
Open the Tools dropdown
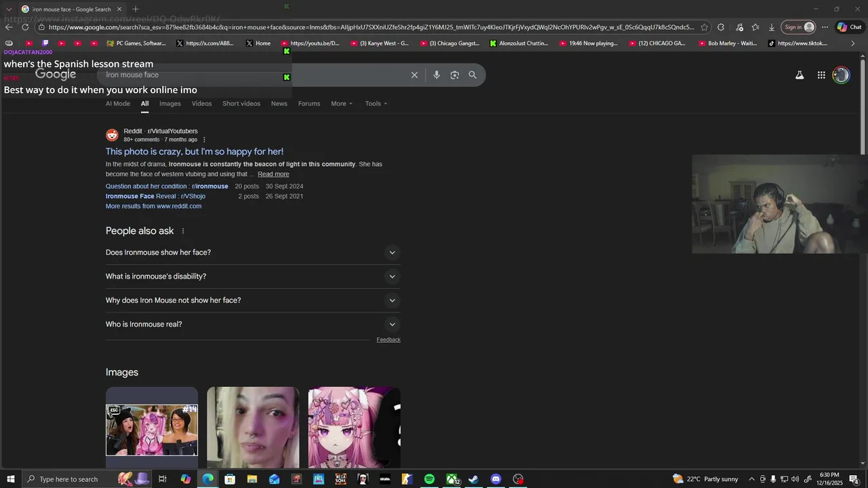coord(376,104)
